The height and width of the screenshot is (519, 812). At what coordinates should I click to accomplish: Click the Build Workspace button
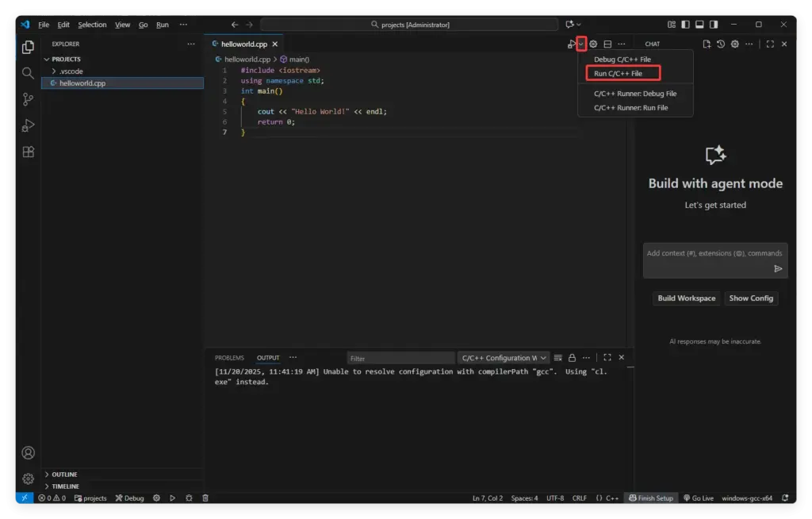coord(686,298)
